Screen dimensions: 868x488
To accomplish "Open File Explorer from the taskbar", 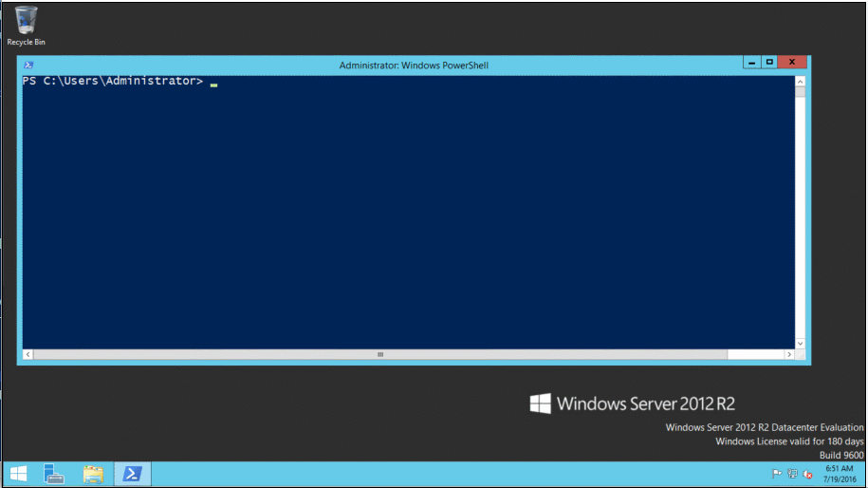I will 93,474.
